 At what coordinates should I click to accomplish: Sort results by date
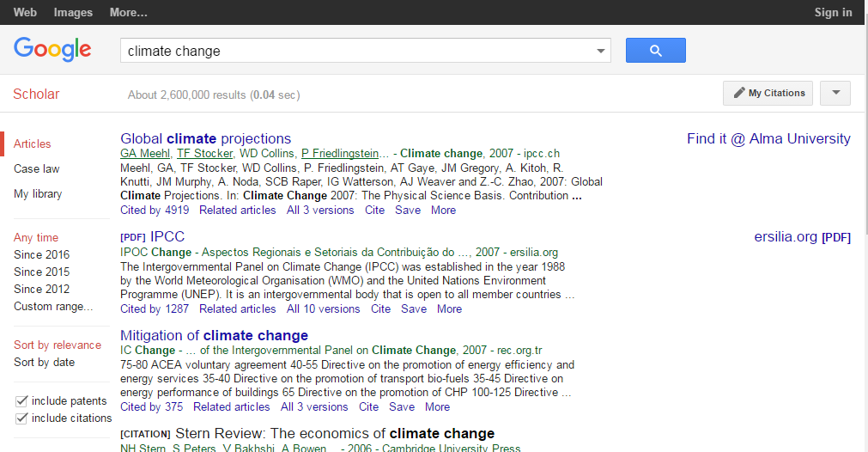pyautogui.click(x=44, y=362)
